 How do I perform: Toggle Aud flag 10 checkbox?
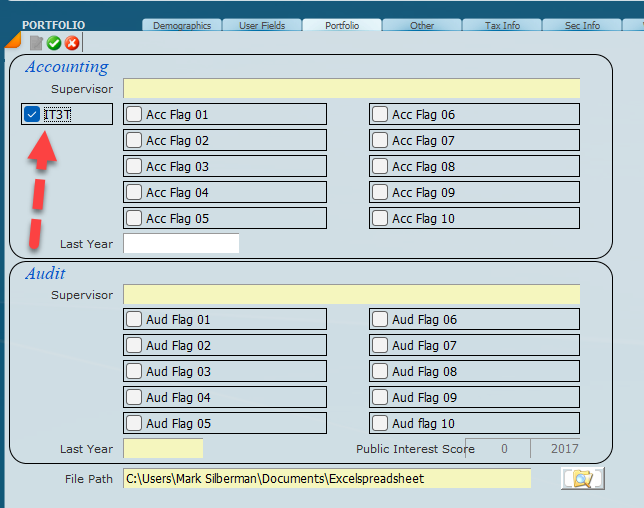pyautogui.click(x=380, y=424)
